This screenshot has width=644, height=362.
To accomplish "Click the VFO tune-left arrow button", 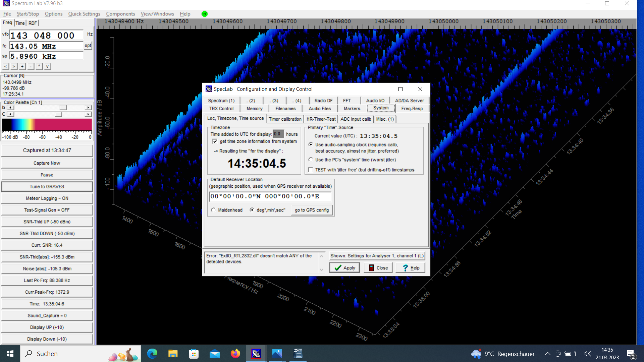I will 5,66.
